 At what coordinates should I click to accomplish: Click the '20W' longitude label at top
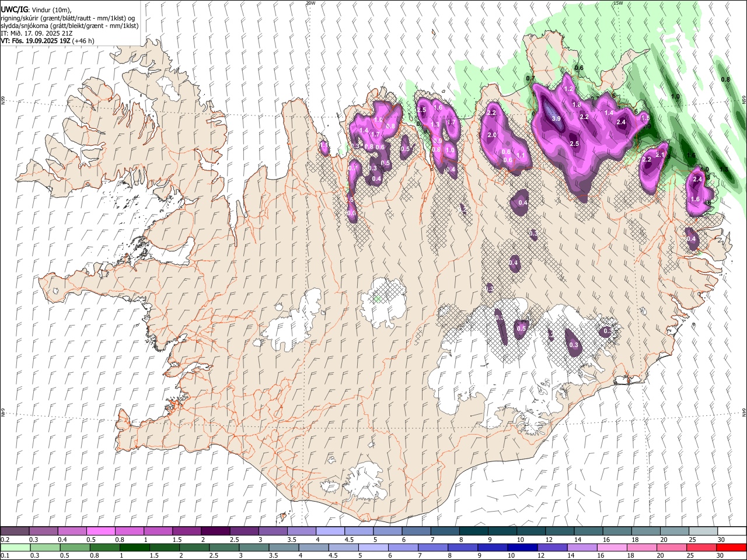click(x=310, y=3)
